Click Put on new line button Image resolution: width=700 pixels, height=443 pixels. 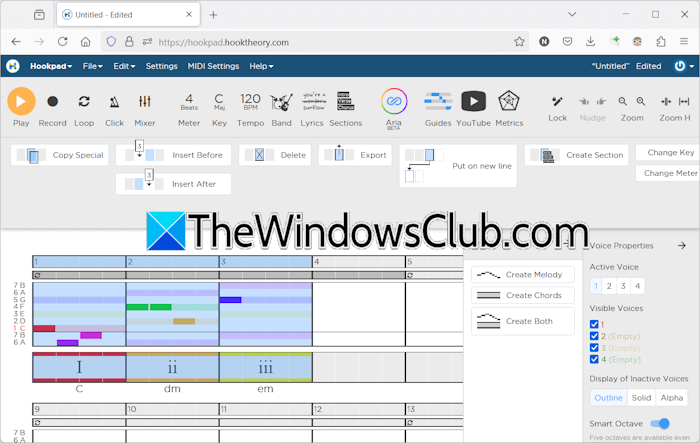pyautogui.click(x=458, y=166)
